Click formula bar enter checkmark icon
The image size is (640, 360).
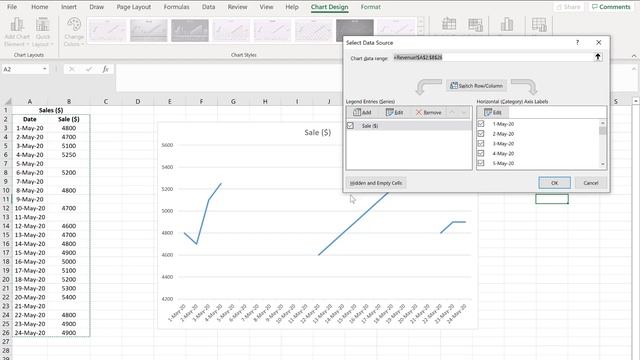click(89, 69)
